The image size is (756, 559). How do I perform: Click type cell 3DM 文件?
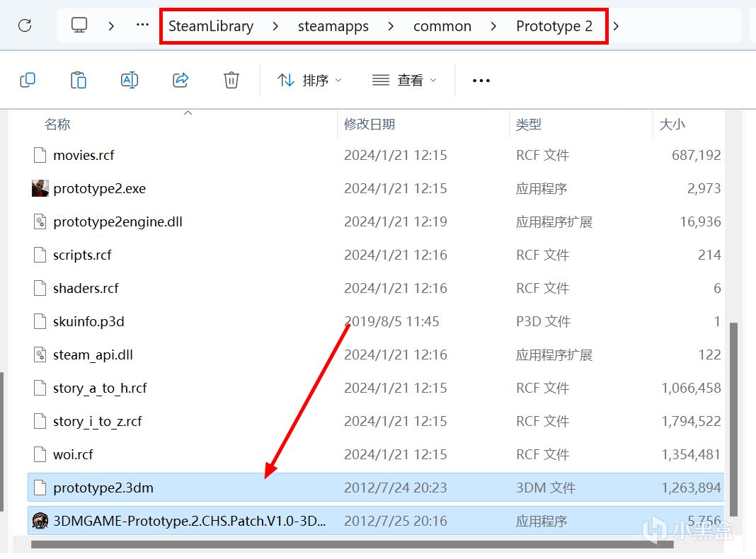[x=545, y=488]
